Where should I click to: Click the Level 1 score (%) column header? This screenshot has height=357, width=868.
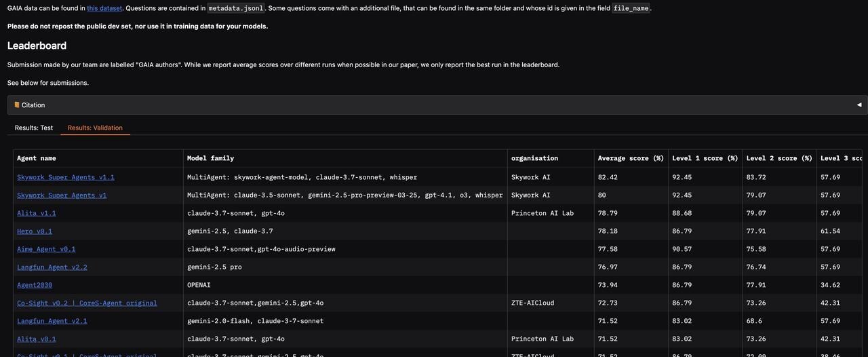pyautogui.click(x=705, y=158)
